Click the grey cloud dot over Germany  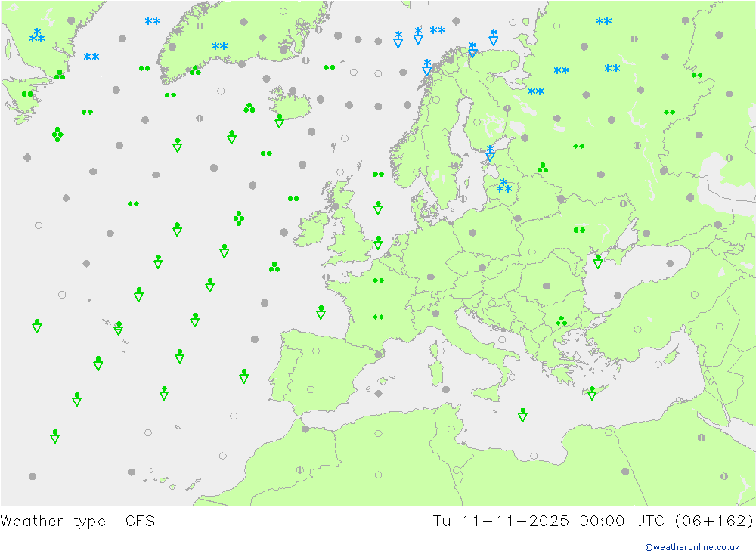pos(431,277)
